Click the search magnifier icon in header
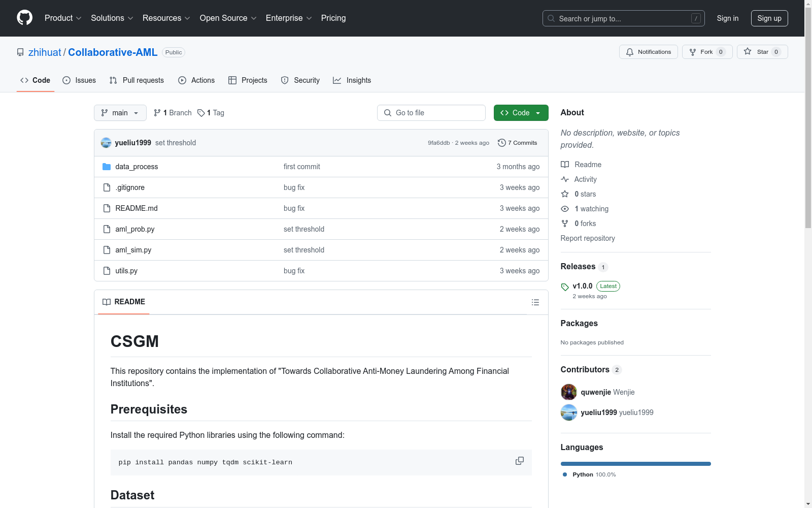 551,18
